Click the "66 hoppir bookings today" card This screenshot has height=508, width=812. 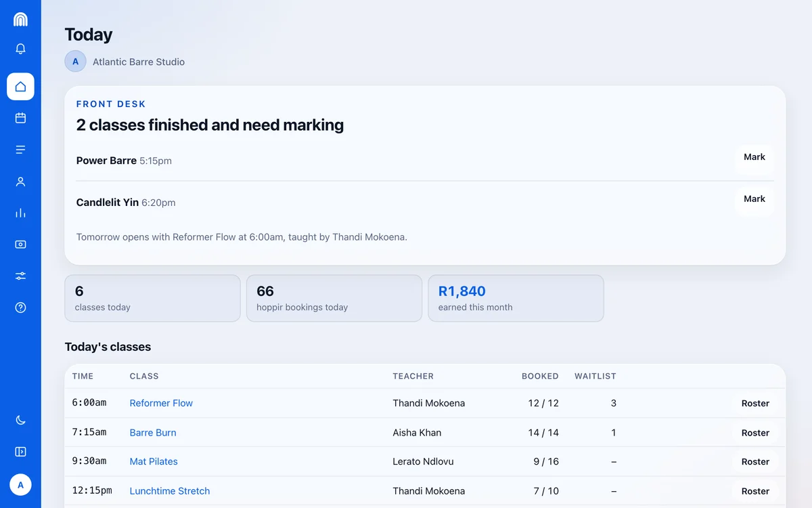[334, 298]
